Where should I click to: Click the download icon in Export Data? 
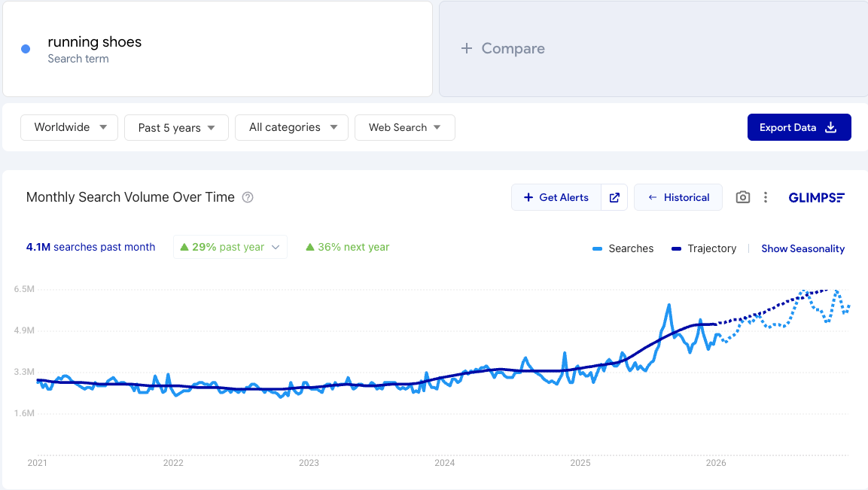pos(831,127)
